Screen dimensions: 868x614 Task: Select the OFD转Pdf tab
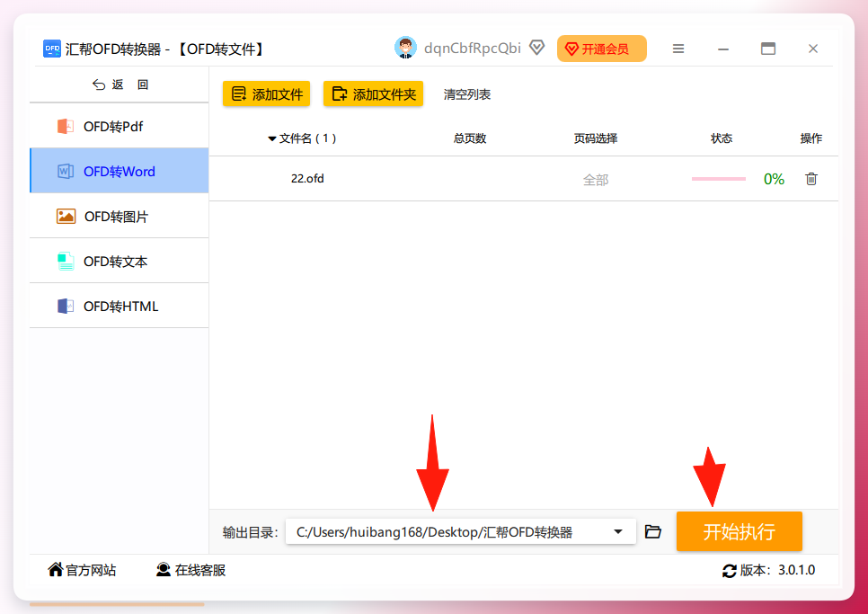click(x=119, y=126)
